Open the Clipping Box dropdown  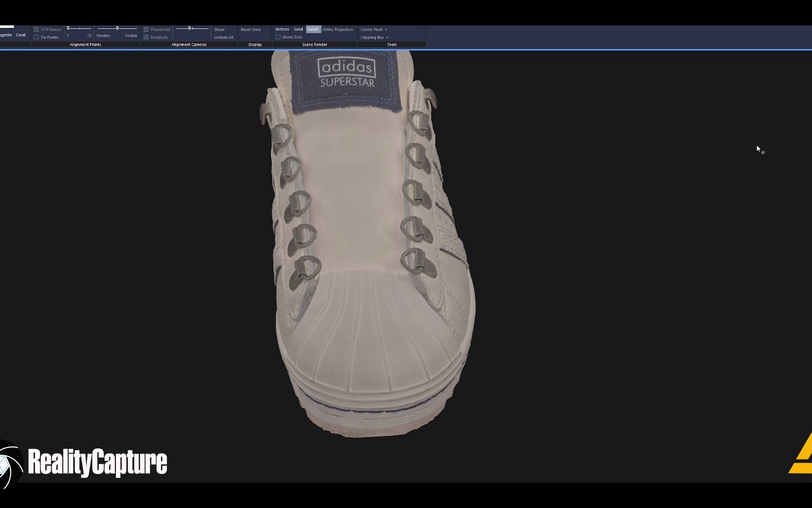374,37
